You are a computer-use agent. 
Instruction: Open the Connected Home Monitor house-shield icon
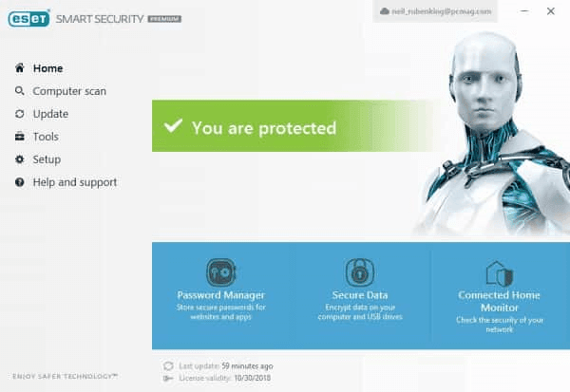[x=499, y=273]
